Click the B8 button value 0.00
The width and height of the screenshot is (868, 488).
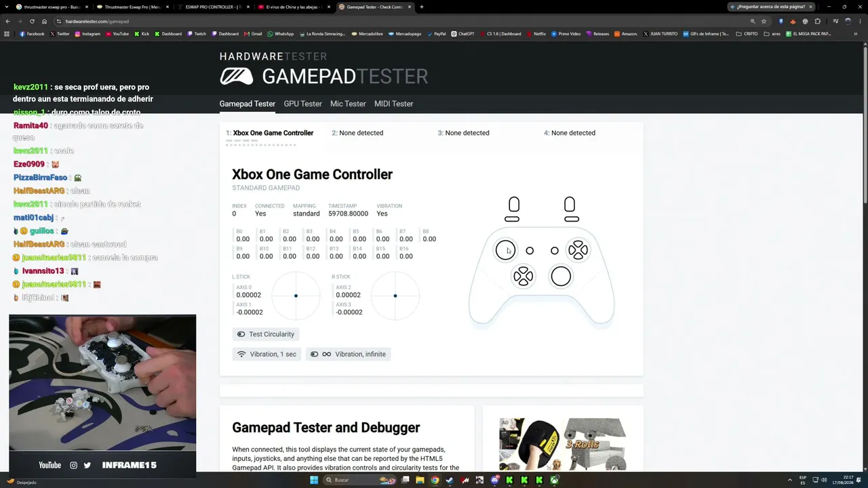(429, 239)
